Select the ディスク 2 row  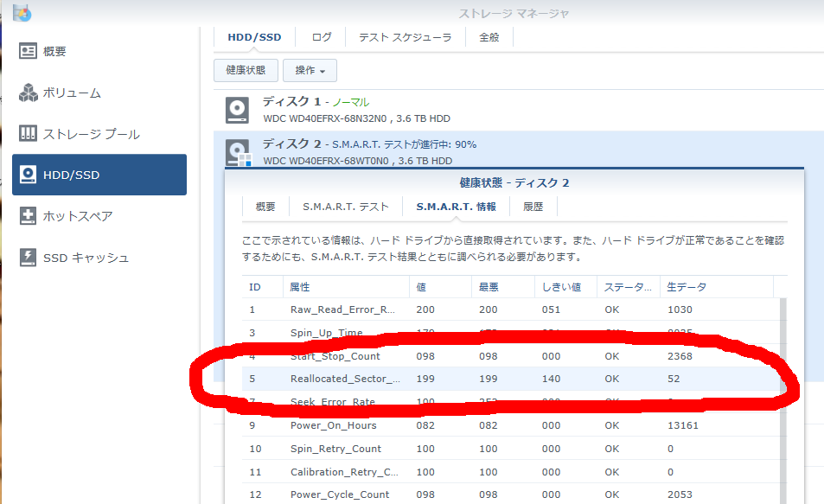[x=519, y=150]
